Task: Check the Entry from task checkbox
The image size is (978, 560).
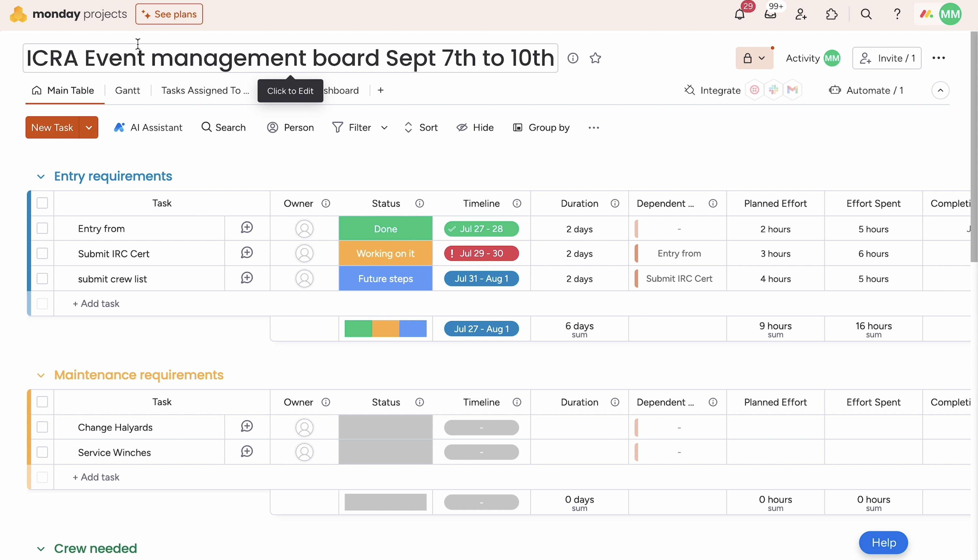Action: 42,229
